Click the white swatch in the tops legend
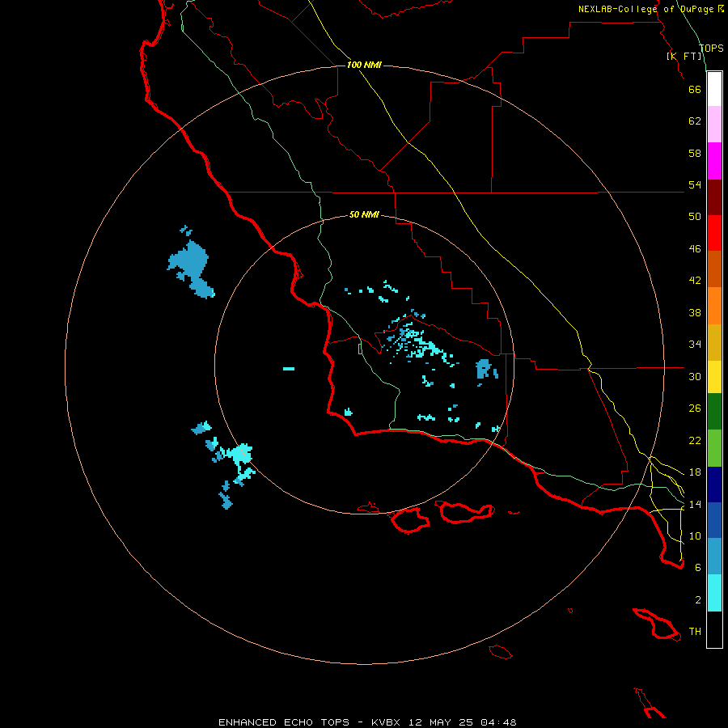 point(714,89)
